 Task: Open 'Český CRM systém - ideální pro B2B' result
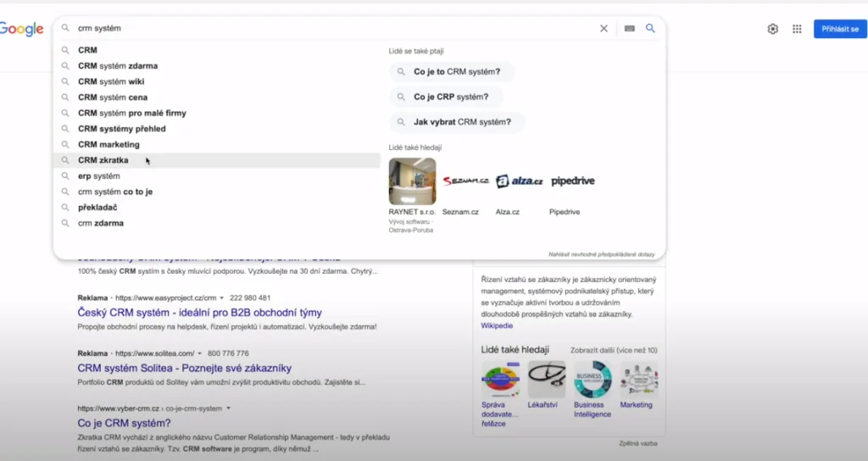[x=199, y=313]
